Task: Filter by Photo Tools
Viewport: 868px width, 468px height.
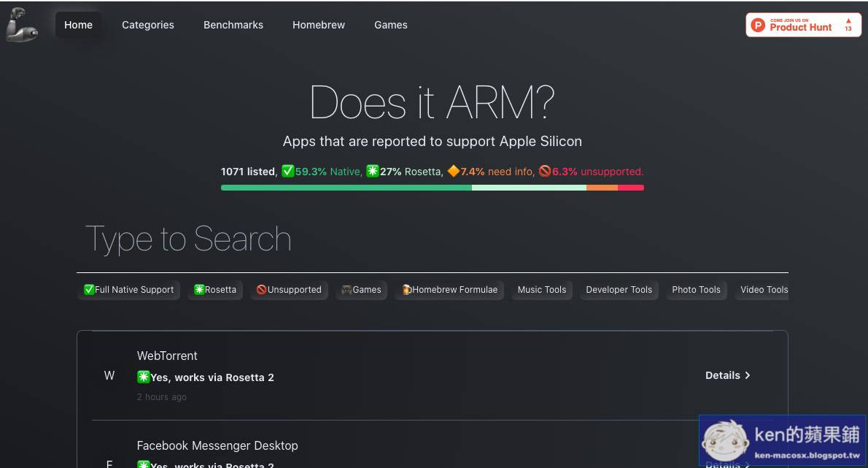Action: pyautogui.click(x=697, y=290)
